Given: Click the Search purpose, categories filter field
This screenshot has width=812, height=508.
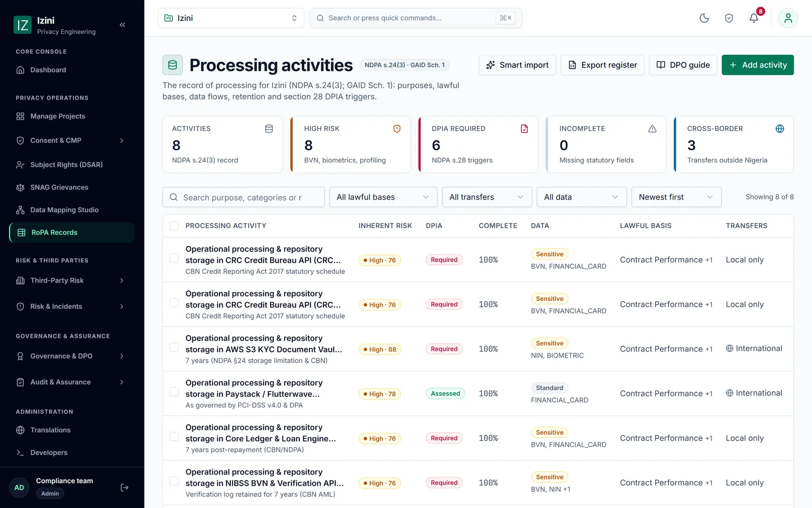Looking at the screenshot, I should [244, 197].
